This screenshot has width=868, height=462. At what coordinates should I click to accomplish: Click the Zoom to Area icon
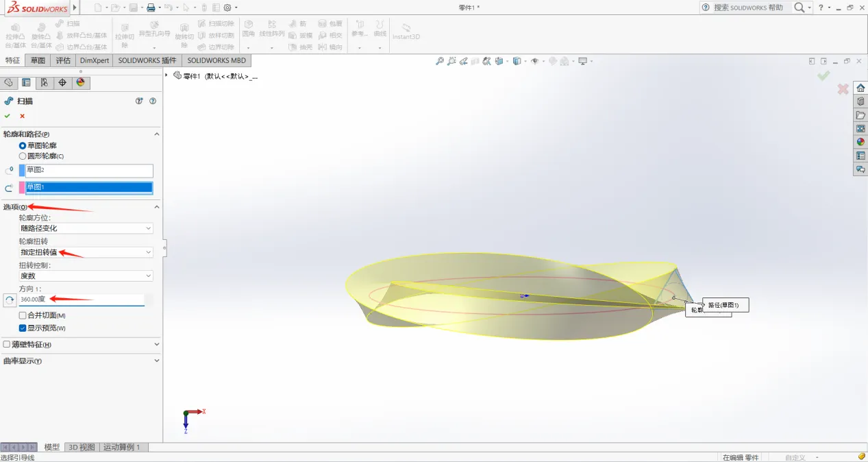point(451,61)
